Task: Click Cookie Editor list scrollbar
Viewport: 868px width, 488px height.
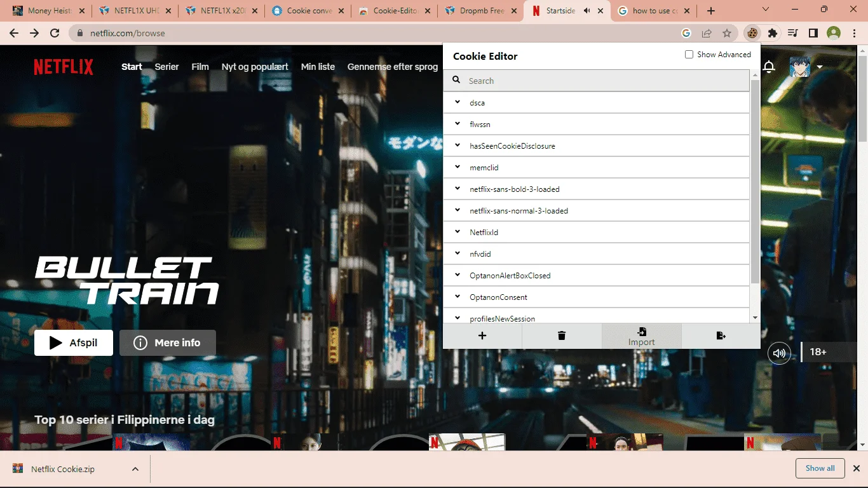Action: (755, 181)
